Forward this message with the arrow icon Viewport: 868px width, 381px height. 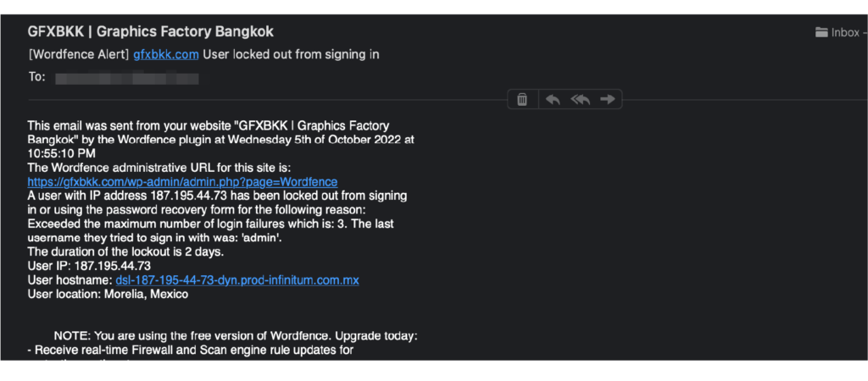point(607,100)
